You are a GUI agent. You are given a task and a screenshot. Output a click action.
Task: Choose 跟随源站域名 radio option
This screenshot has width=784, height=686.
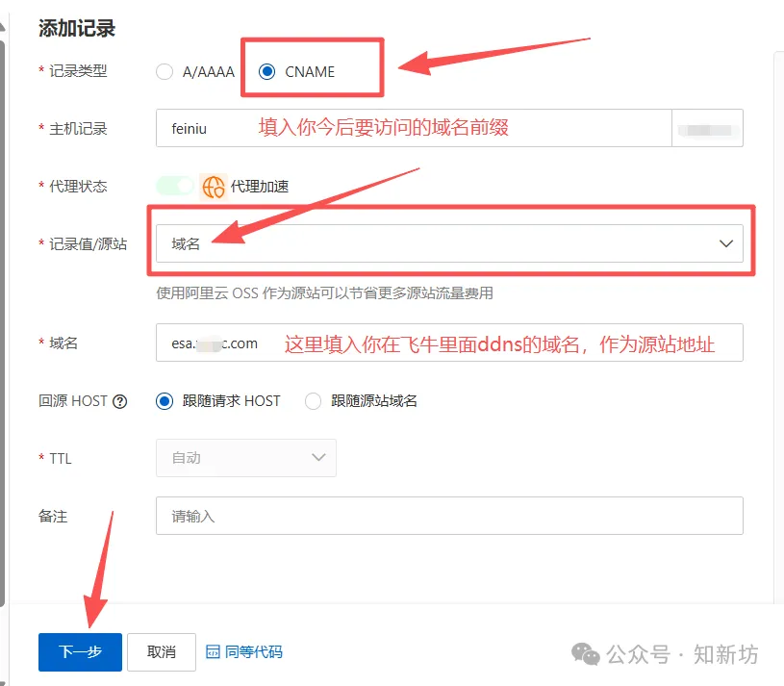point(315,401)
